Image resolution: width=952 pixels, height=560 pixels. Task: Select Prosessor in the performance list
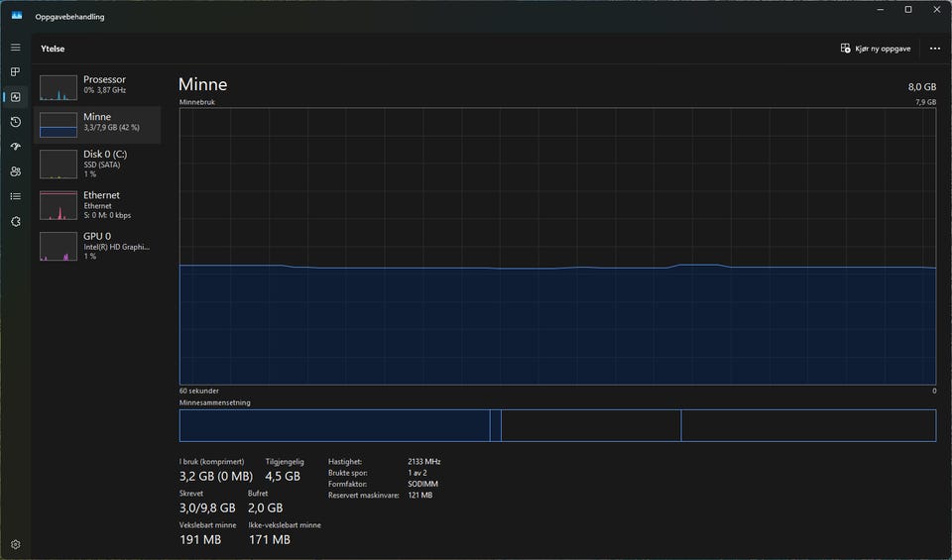97,85
